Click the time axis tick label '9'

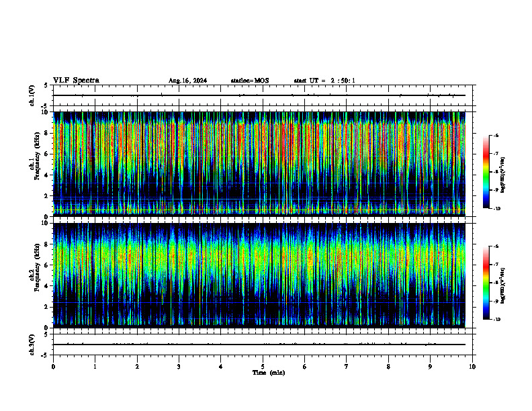(x=430, y=367)
